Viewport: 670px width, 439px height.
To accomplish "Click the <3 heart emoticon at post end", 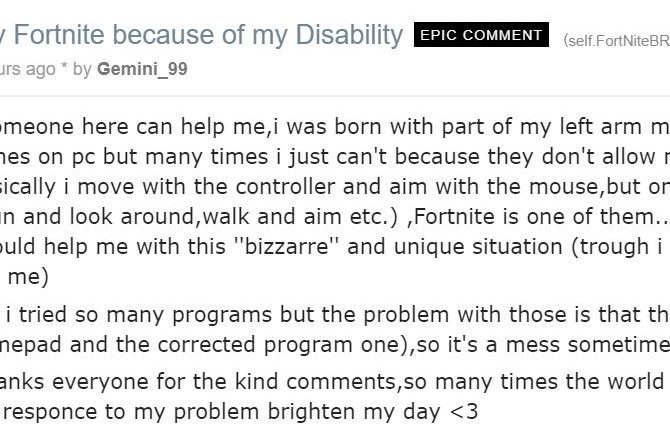I will [x=464, y=412].
